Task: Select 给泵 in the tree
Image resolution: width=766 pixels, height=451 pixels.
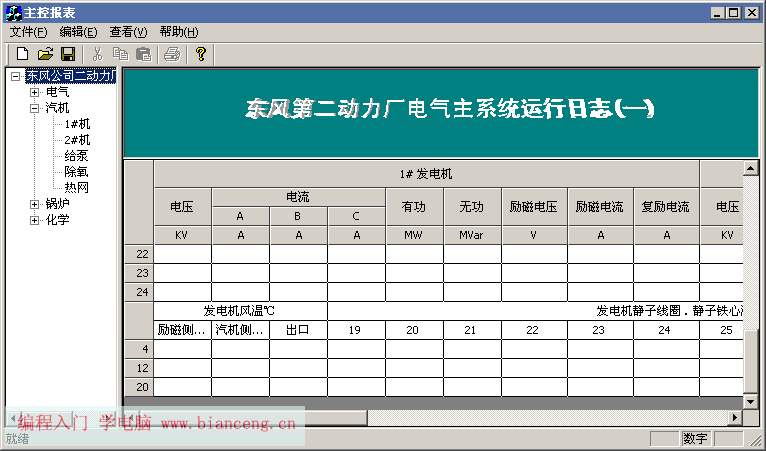Action: click(76, 156)
